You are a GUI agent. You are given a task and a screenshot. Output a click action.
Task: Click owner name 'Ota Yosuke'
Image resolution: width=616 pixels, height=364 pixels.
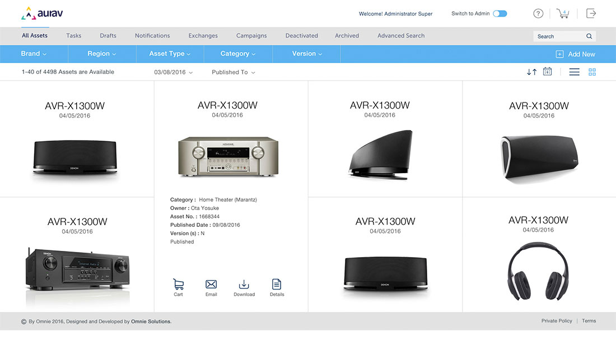click(204, 208)
